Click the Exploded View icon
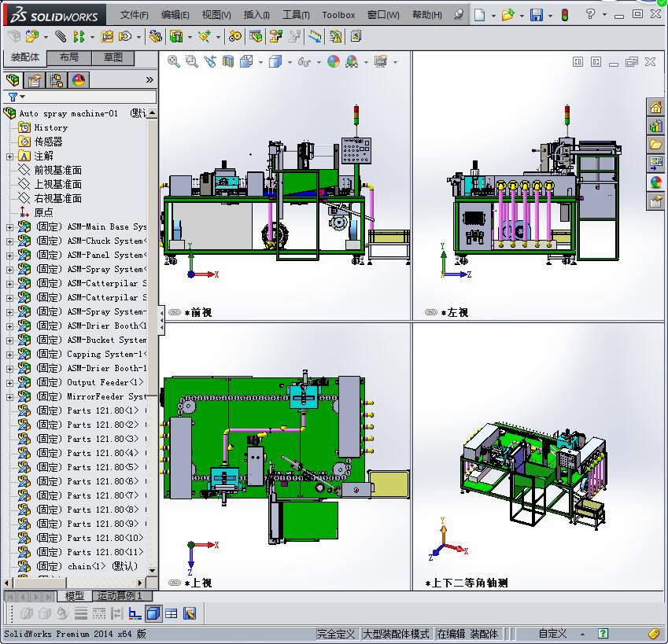The width and height of the screenshot is (668, 644). click(x=275, y=37)
